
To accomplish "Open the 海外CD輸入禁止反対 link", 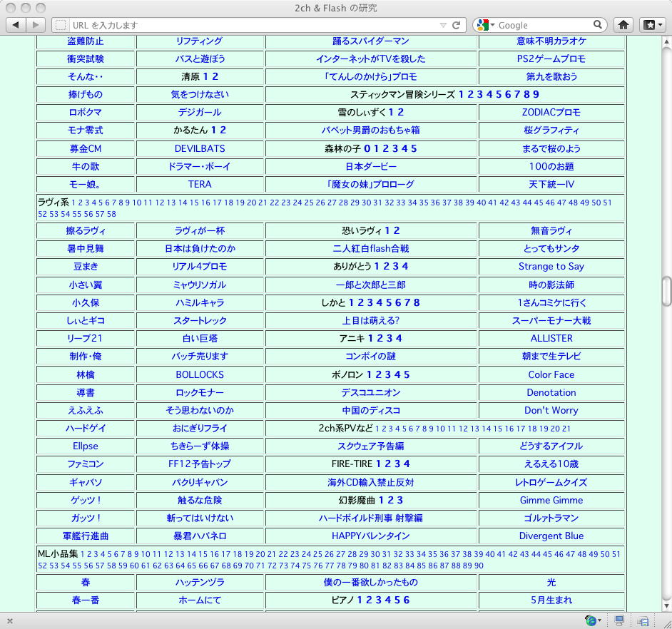I will (371, 483).
